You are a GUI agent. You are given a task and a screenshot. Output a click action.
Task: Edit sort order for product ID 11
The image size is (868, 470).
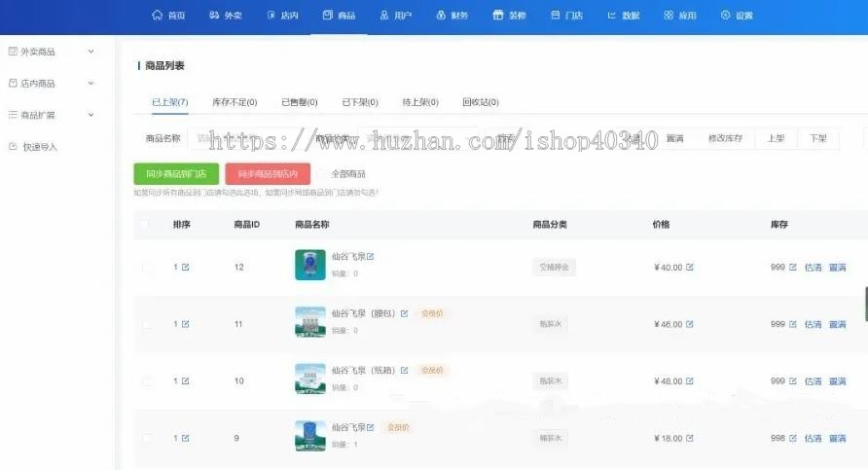186,324
